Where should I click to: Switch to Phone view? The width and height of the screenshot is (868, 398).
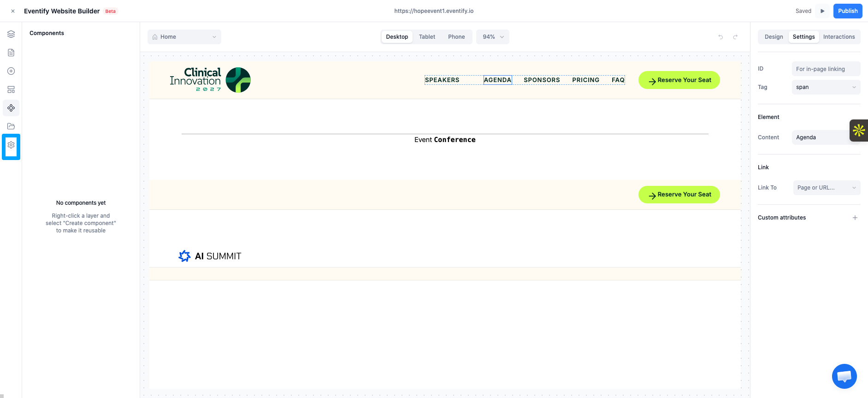coord(456,37)
